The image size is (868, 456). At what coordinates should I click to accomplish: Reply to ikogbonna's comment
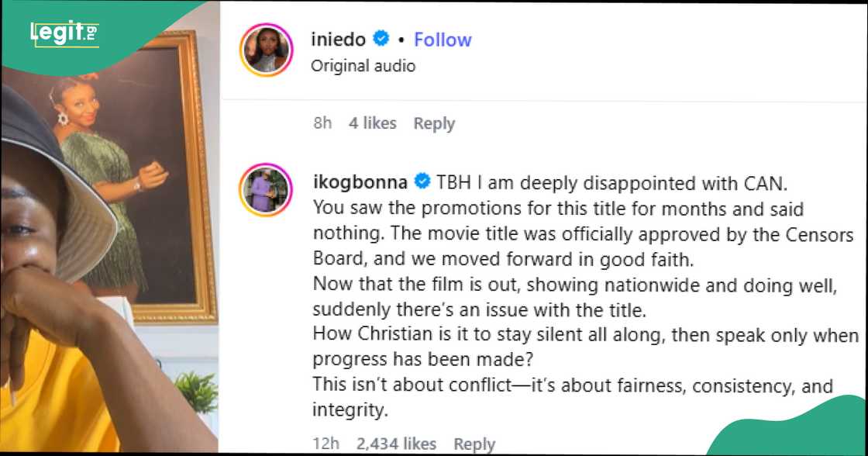tap(475, 443)
